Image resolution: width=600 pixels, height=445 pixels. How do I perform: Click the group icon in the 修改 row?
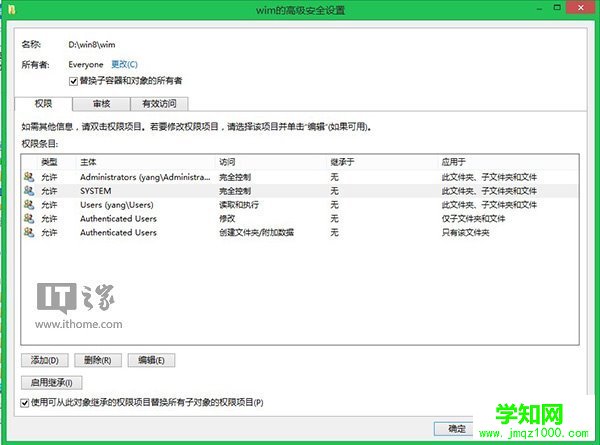click(29, 218)
